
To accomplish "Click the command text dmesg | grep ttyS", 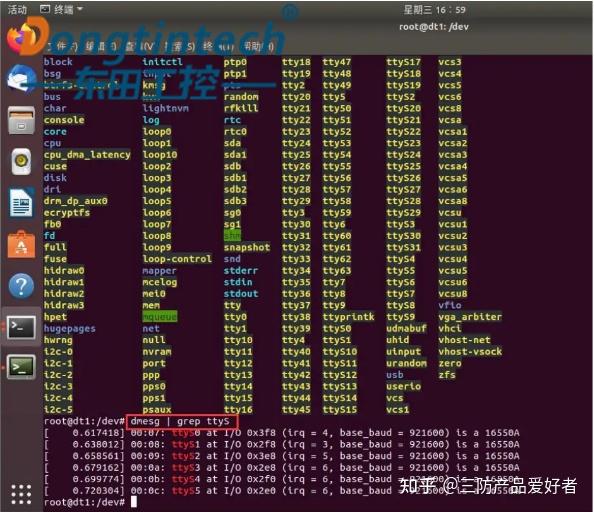I will point(180,421).
